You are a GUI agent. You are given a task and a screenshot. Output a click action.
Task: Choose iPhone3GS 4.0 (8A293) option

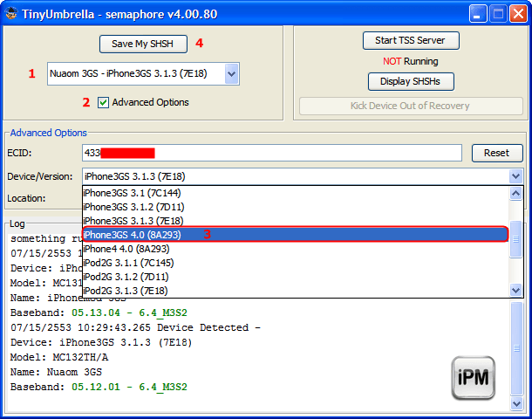coord(295,235)
